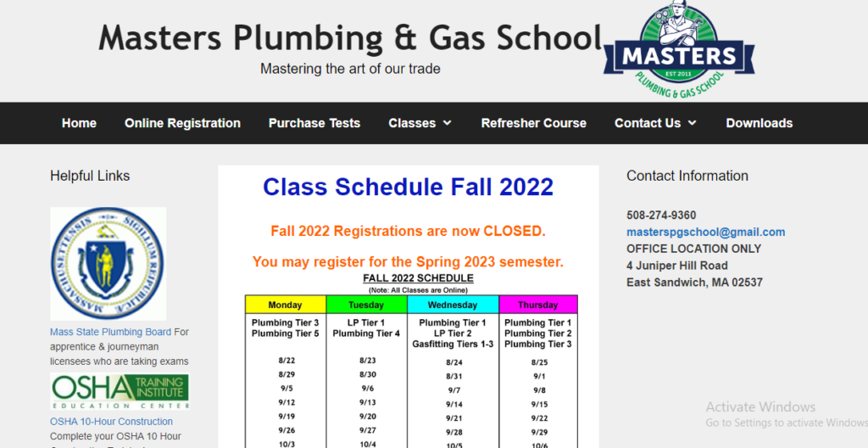The width and height of the screenshot is (868, 448).
Task: Open the Home menu item
Action: 79,123
